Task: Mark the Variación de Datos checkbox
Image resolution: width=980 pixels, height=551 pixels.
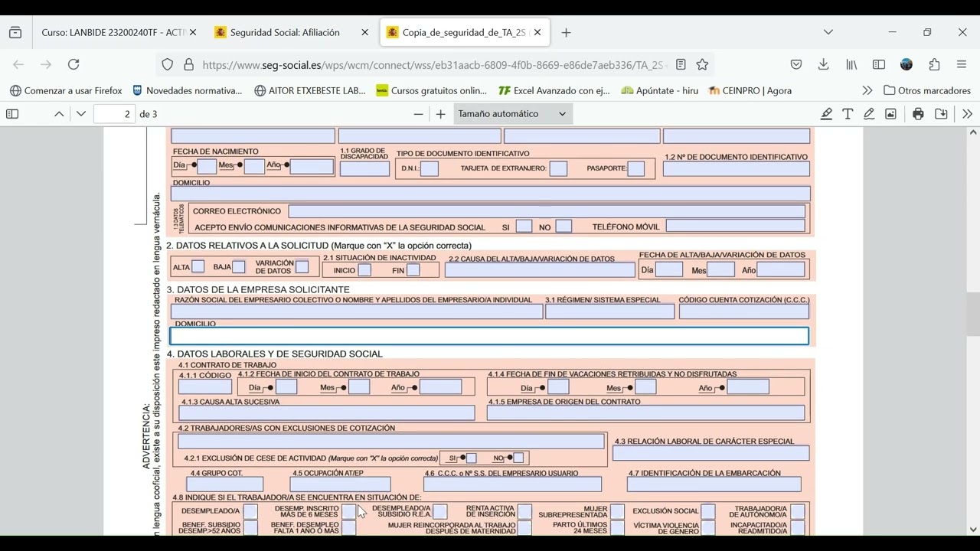Action: [302, 266]
